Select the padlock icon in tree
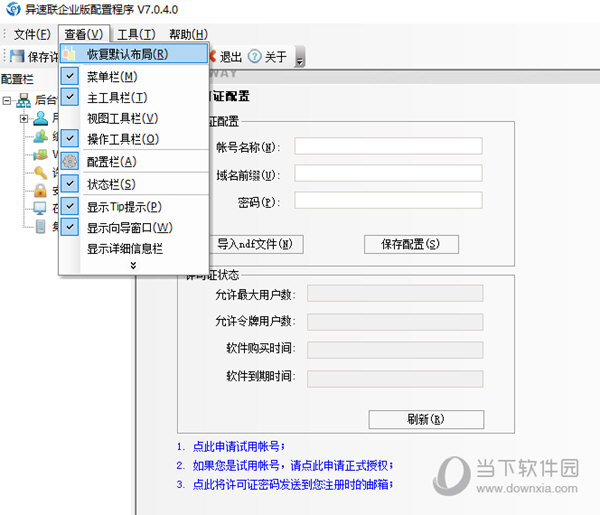600x515 pixels. [40, 190]
